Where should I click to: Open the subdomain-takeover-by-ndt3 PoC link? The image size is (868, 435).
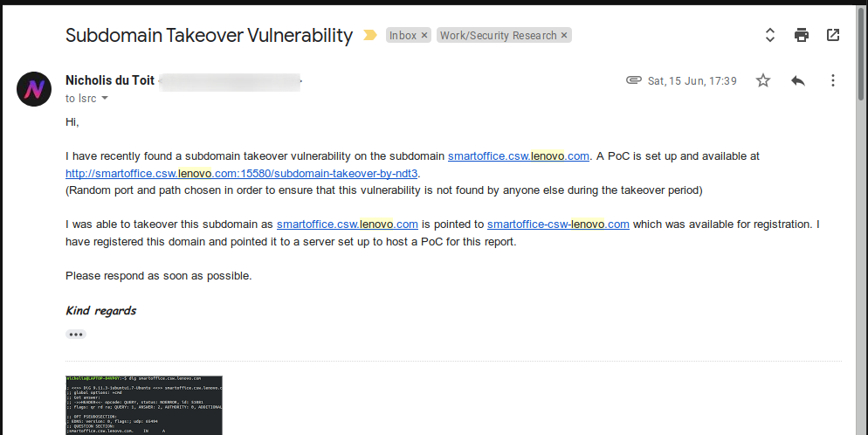coord(241,173)
